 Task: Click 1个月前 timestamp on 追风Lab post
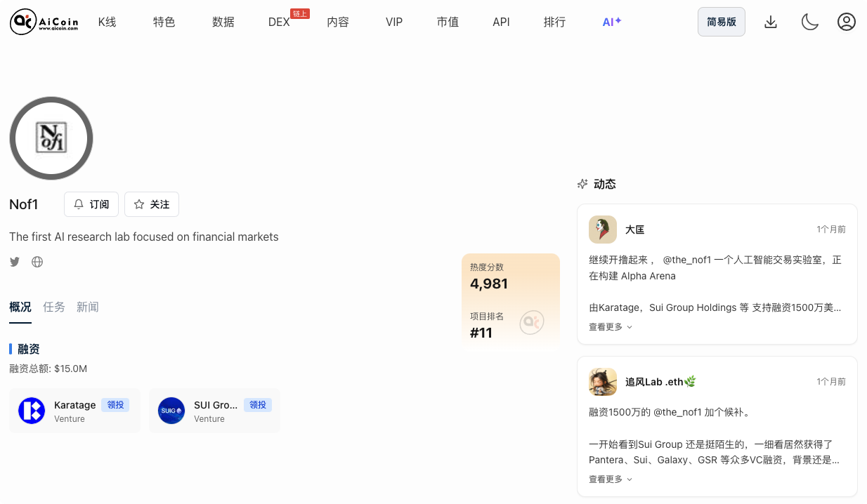tap(831, 382)
